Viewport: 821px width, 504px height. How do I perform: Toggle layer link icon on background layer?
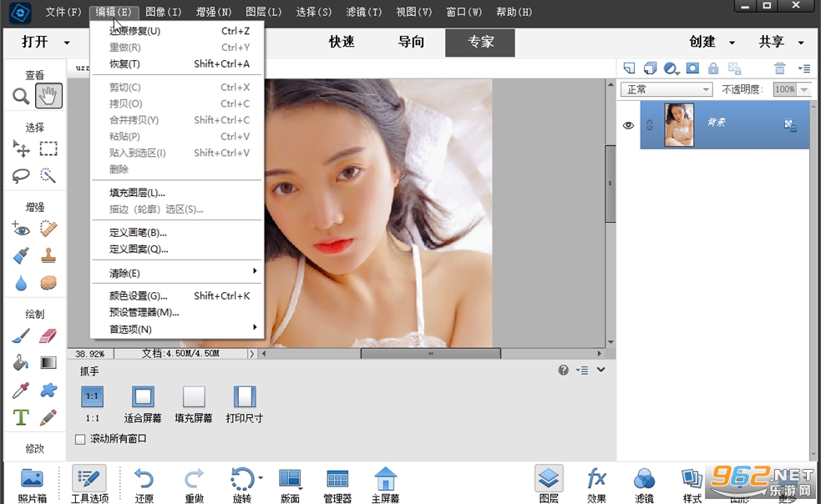(x=650, y=126)
